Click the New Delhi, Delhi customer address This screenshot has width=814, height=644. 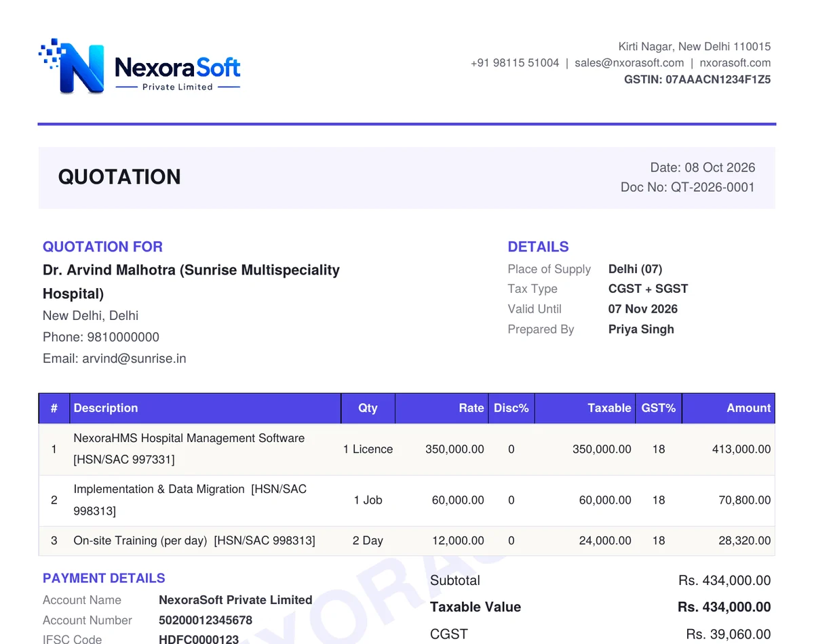[x=90, y=315]
